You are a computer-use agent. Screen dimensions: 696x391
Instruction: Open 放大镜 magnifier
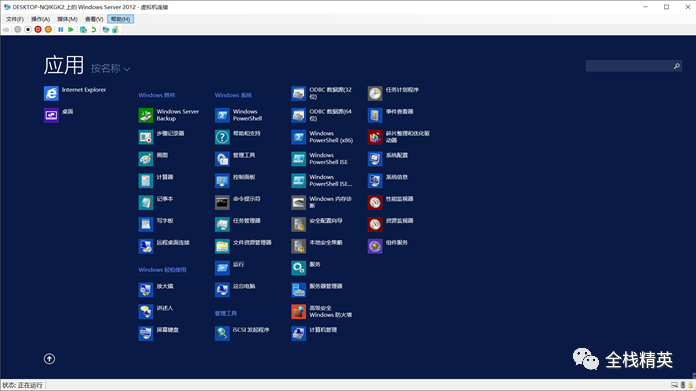click(156, 289)
